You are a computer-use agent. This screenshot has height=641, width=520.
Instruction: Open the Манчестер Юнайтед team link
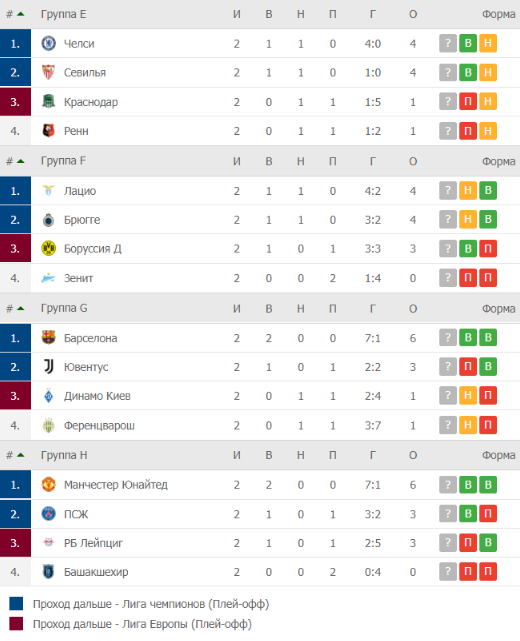click(116, 485)
